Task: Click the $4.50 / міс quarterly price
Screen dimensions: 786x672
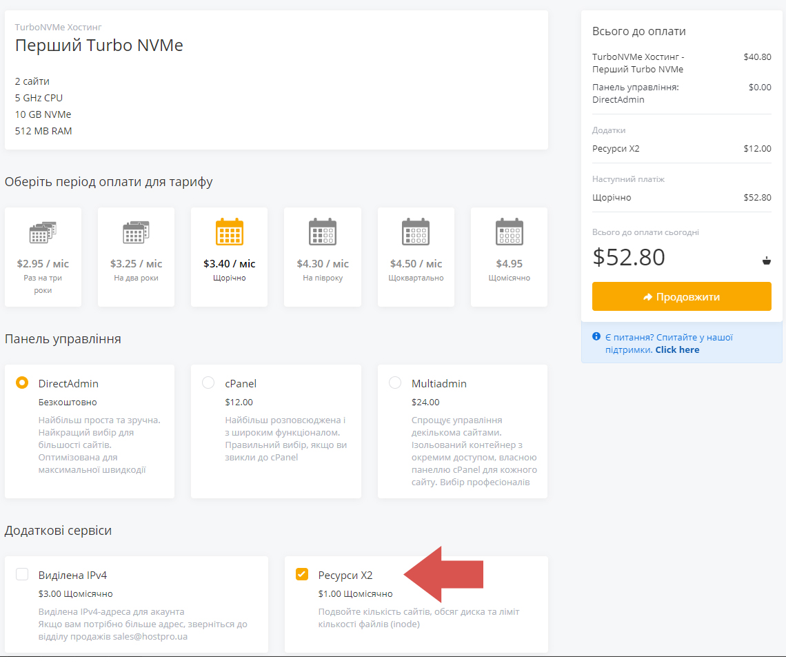Action: [x=416, y=264]
